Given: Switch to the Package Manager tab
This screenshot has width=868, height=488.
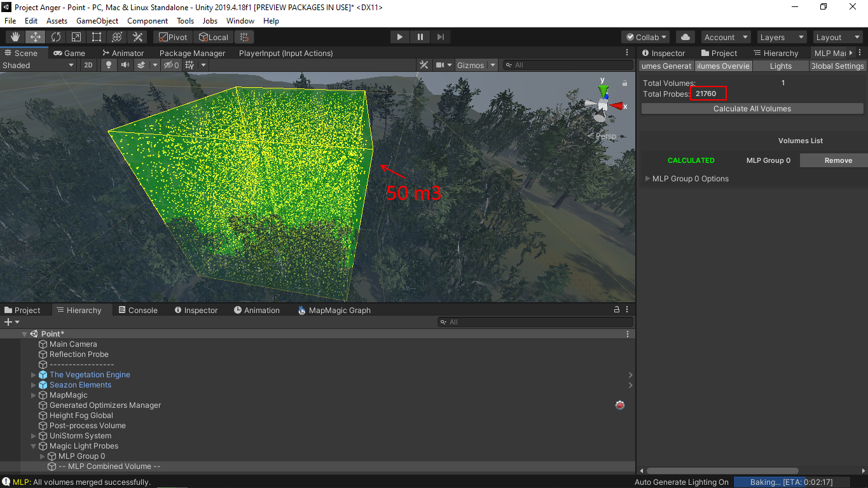Looking at the screenshot, I should click(x=192, y=53).
